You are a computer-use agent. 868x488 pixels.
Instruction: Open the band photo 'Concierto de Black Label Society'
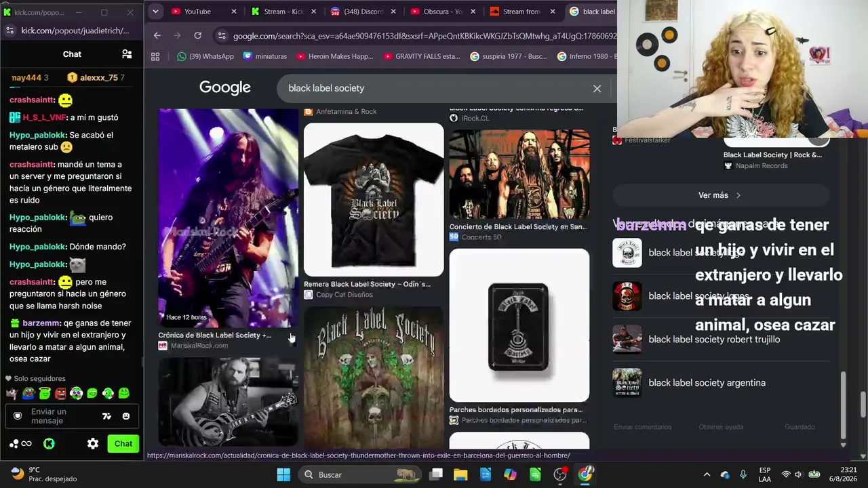pyautogui.click(x=519, y=175)
